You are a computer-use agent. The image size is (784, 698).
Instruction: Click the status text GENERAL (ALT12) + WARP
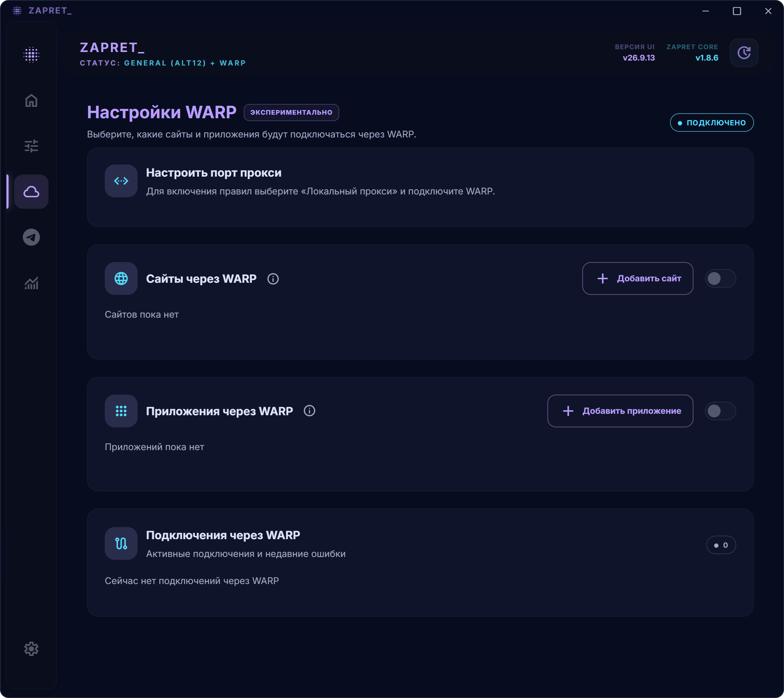point(185,63)
